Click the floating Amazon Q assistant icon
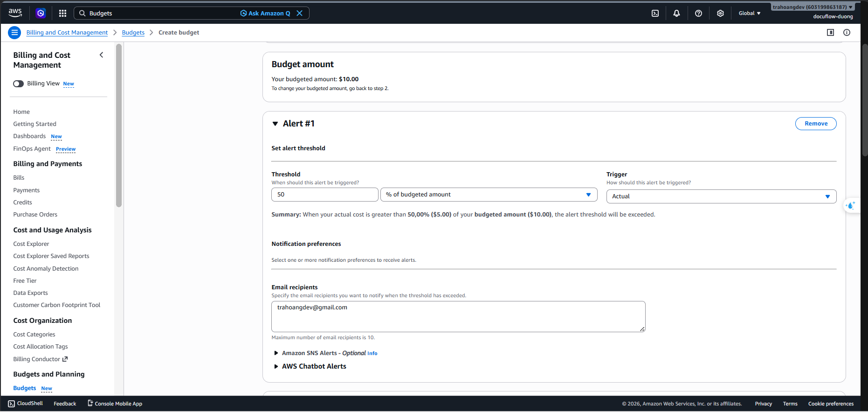 [x=851, y=205]
